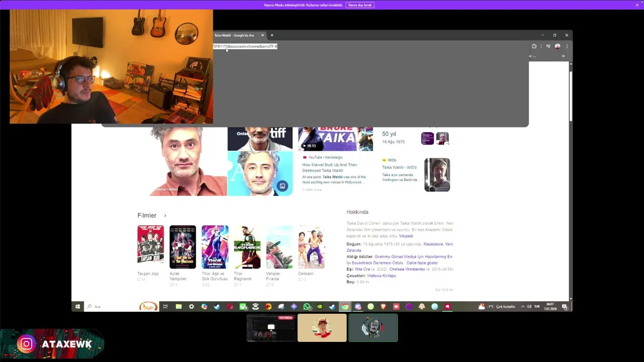The width and height of the screenshot is (644, 362).
Task: Open How Marvel Built Up video title
Action: (x=330, y=168)
